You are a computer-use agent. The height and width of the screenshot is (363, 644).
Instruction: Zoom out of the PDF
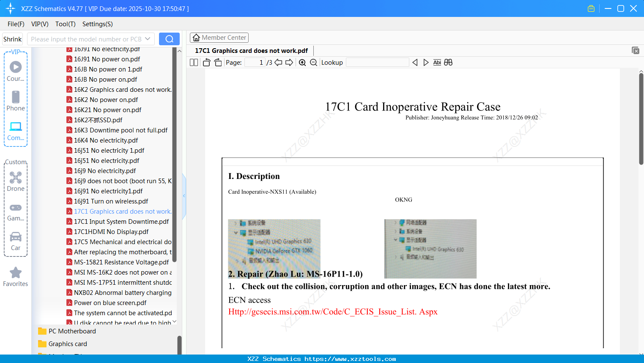click(x=313, y=63)
